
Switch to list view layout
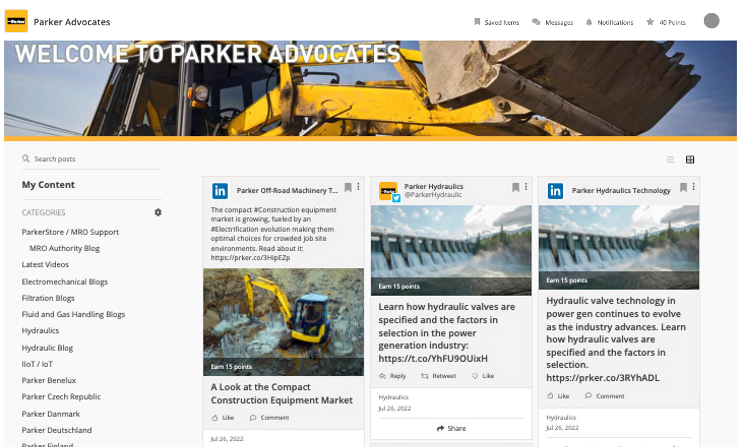[670, 160]
